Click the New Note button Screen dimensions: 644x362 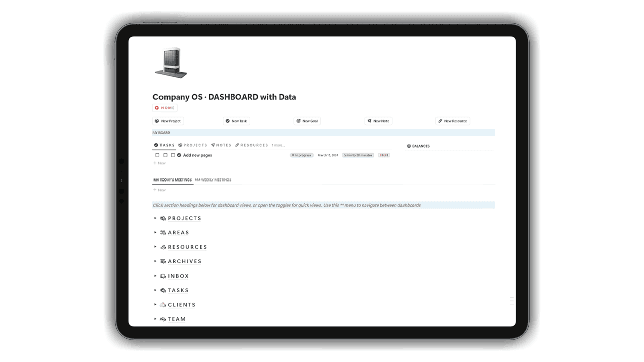(378, 121)
